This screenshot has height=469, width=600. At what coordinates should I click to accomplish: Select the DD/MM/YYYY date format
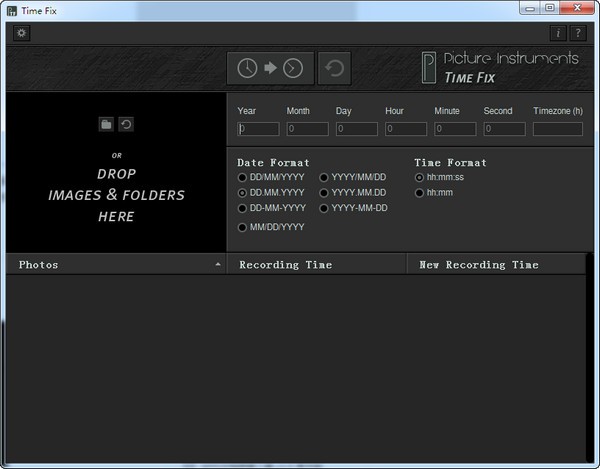tap(242, 177)
